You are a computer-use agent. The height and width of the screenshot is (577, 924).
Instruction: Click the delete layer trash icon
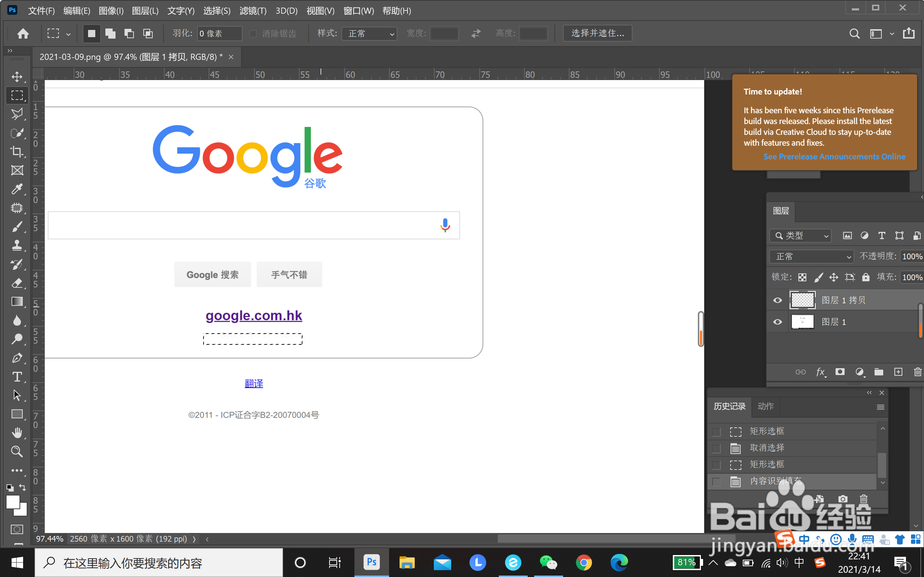[918, 372]
